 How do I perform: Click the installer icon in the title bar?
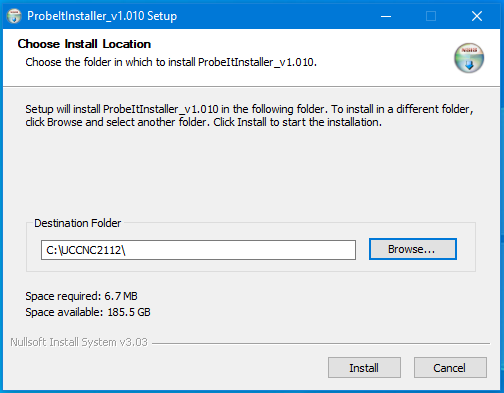tap(14, 16)
